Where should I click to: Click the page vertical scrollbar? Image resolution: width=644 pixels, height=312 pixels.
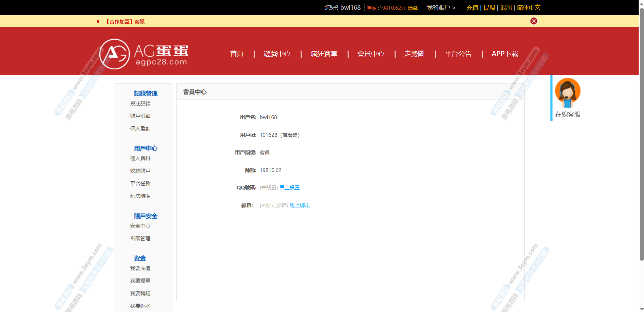pos(641,134)
